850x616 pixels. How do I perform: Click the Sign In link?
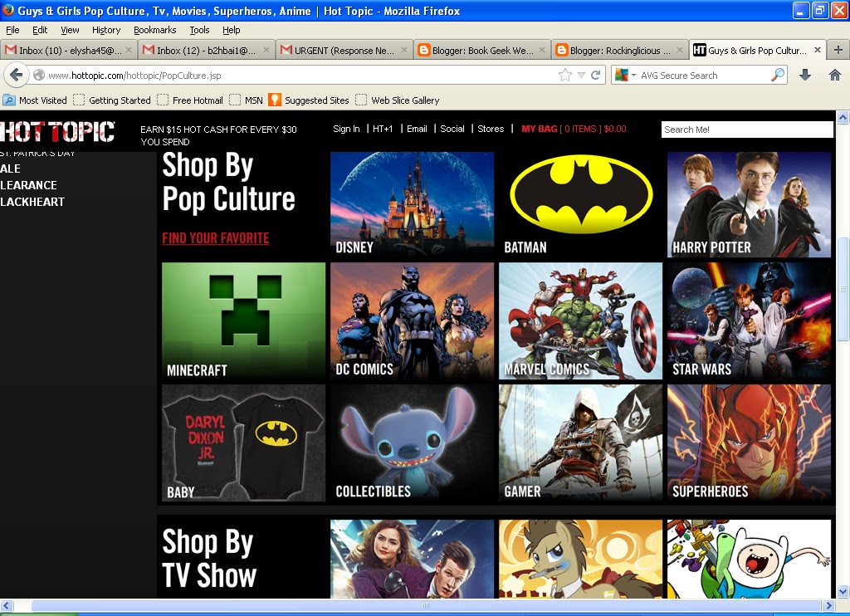tap(346, 129)
